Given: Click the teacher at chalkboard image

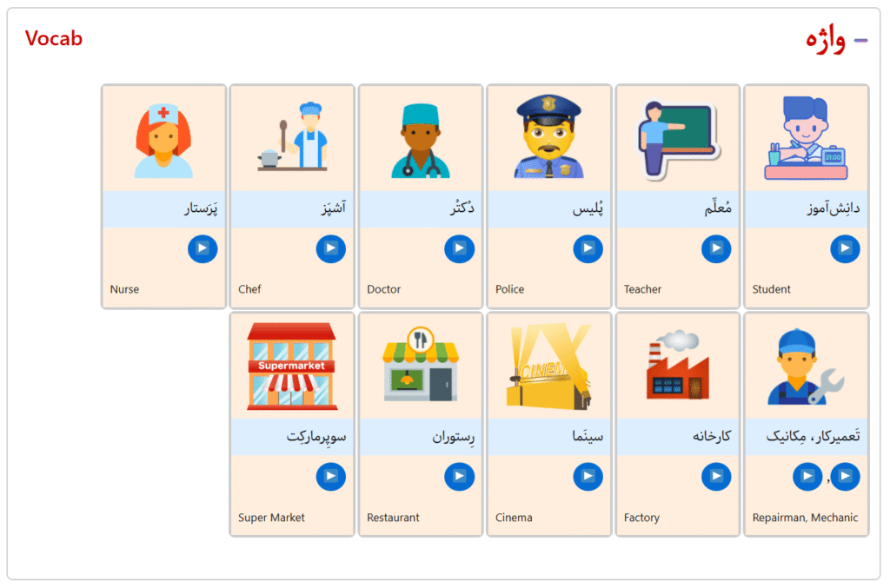Looking at the screenshot, I should (x=677, y=139).
